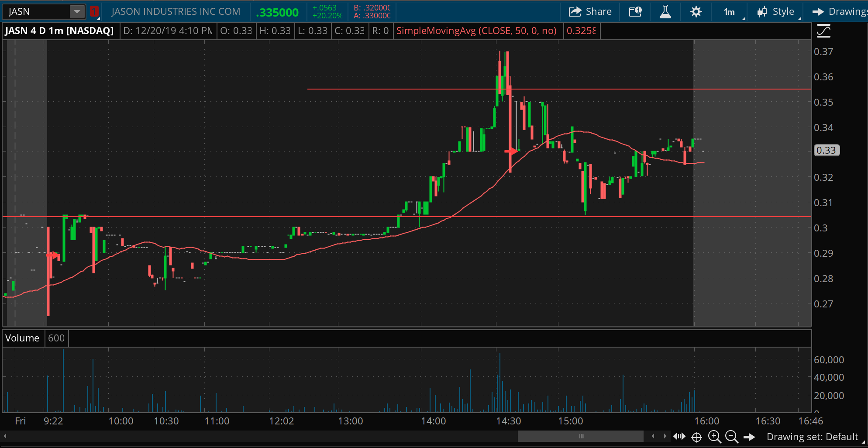Viewport: 868px width, 448px height.
Task: Click the H: 0.33 high value
Action: 275,31
